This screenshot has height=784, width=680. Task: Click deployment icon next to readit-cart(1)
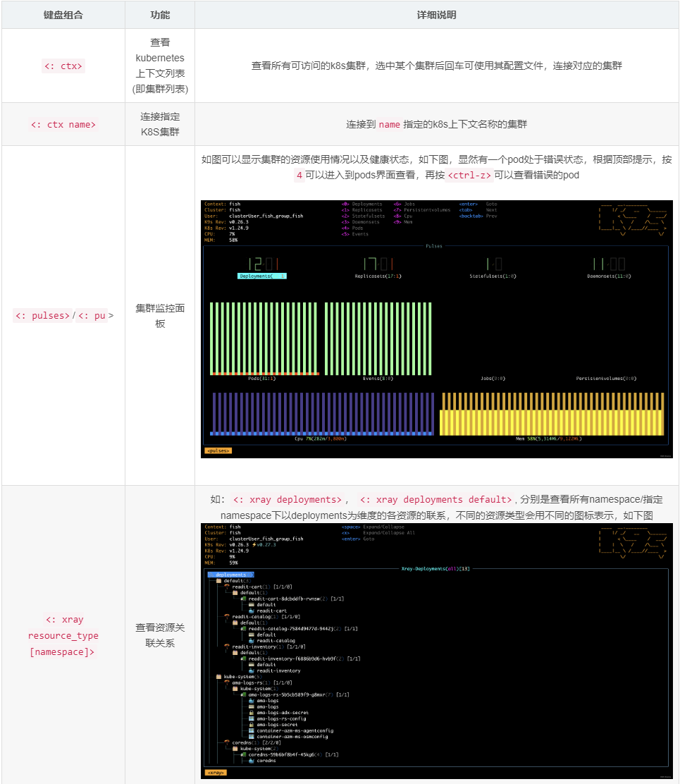[x=227, y=587]
